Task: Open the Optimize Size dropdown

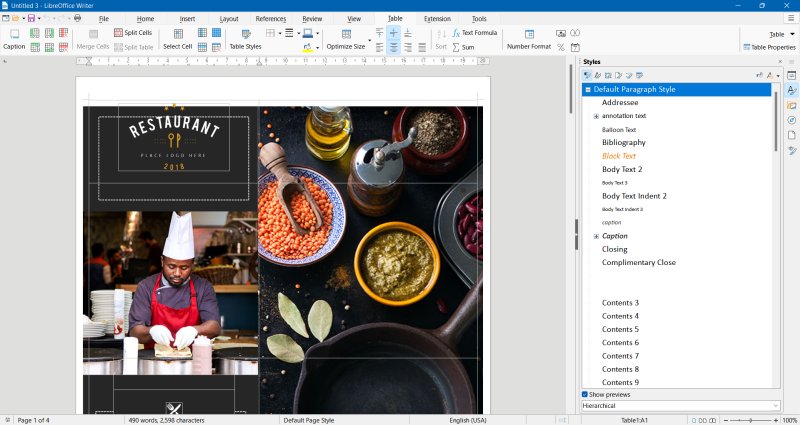Action: click(x=368, y=40)
